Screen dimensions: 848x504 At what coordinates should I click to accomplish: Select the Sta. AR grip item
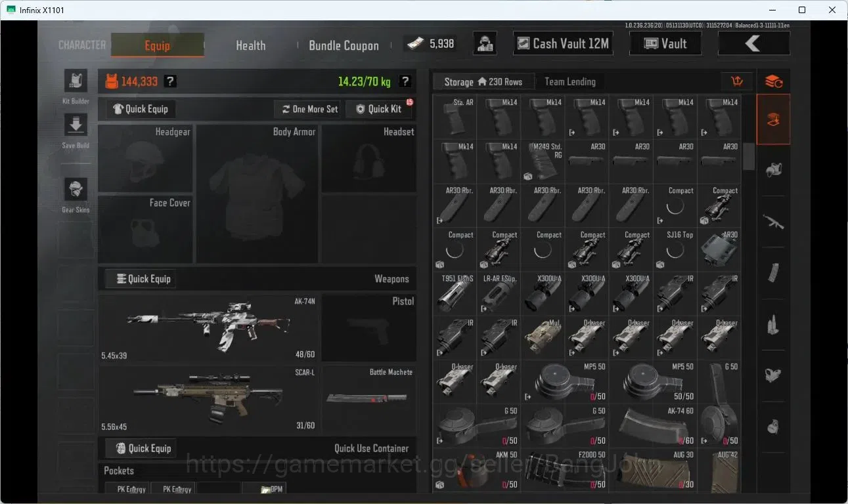pos(455,117)
